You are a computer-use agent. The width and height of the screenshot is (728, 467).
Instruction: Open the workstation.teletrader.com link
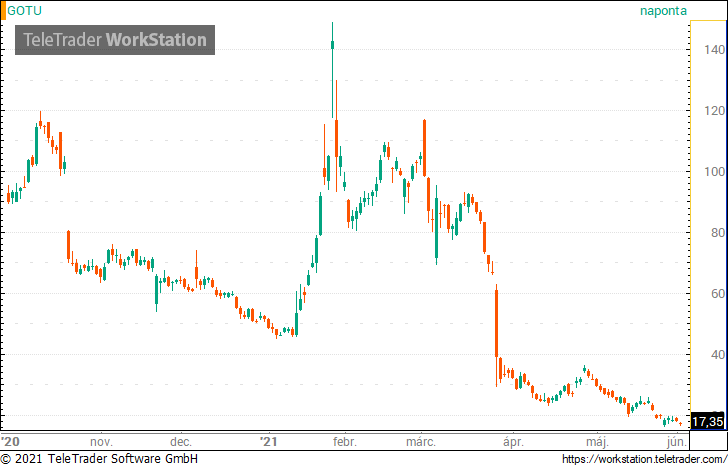[x=644, y=460]
